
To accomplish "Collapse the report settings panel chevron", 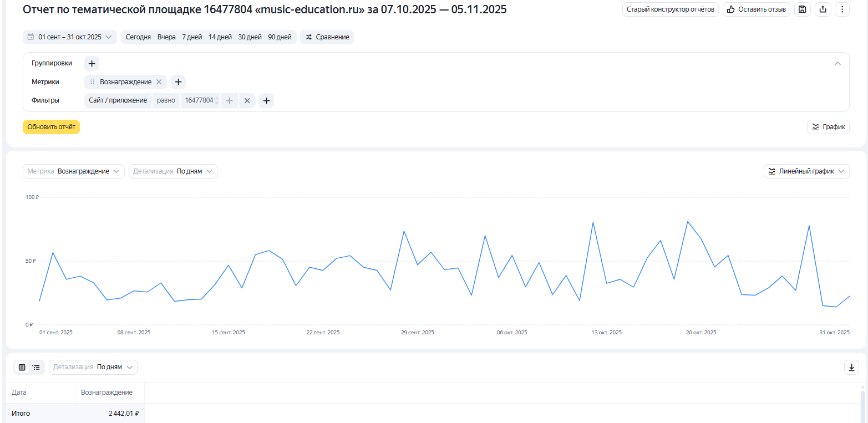I will click(x=837, y=63).
